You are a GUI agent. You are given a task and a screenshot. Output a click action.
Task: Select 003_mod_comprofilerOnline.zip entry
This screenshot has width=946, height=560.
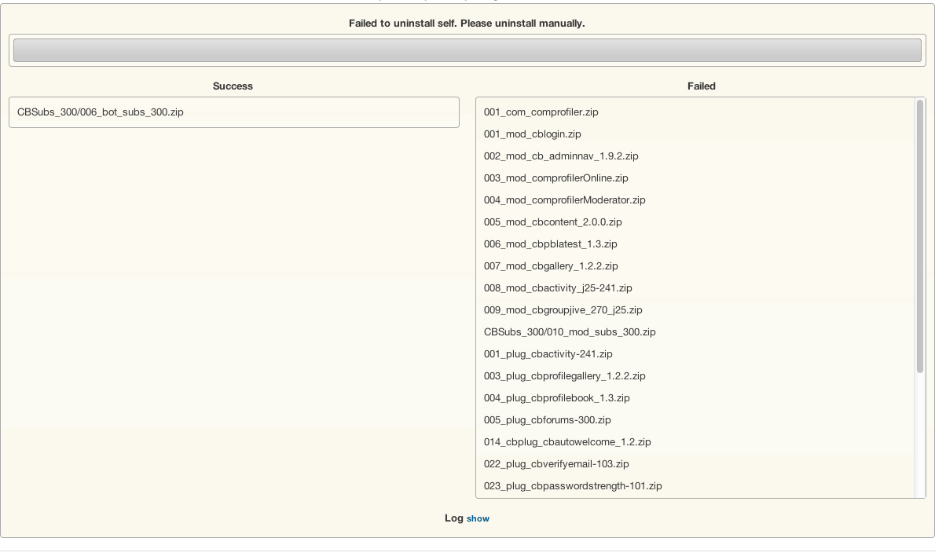click(x=555, y=178)
